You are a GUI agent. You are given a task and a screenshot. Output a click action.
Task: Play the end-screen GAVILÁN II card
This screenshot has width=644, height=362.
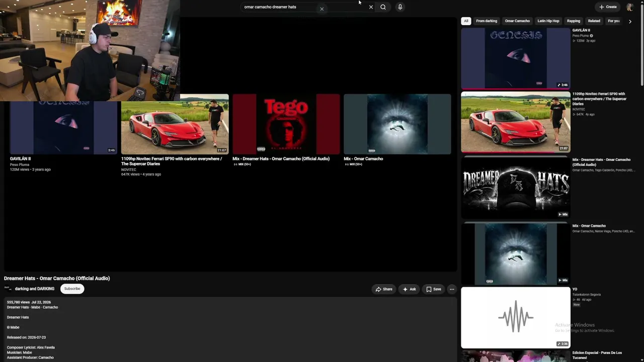point(63,127)
